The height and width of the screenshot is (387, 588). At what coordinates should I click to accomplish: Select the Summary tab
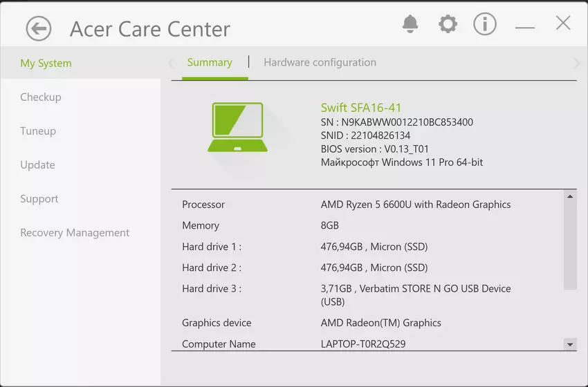pos(210,62)
